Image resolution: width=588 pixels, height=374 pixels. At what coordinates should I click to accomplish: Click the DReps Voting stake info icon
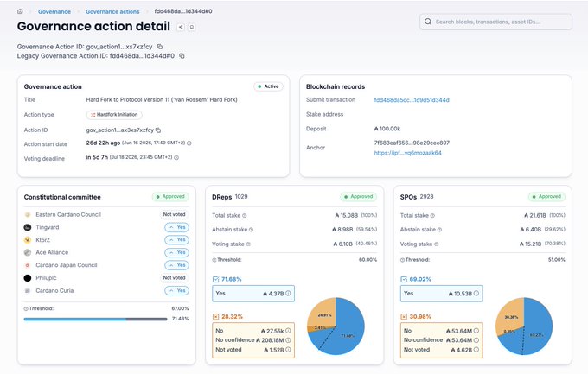(248, 244)
